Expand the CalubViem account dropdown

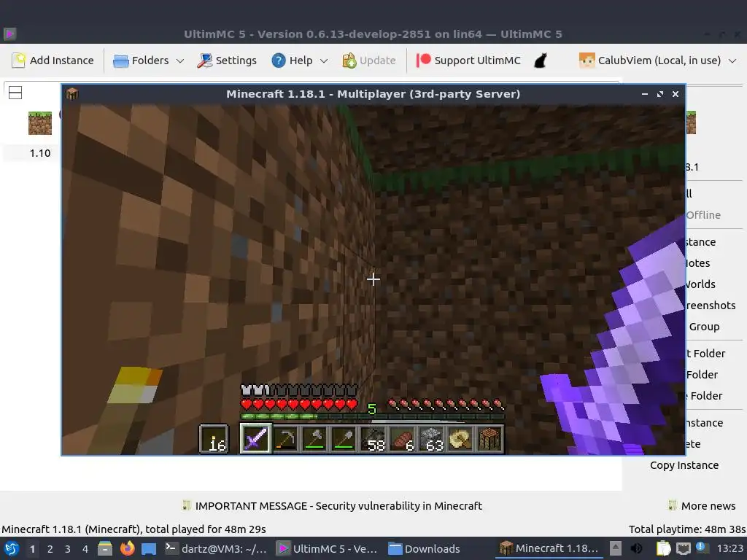point(732,61)
